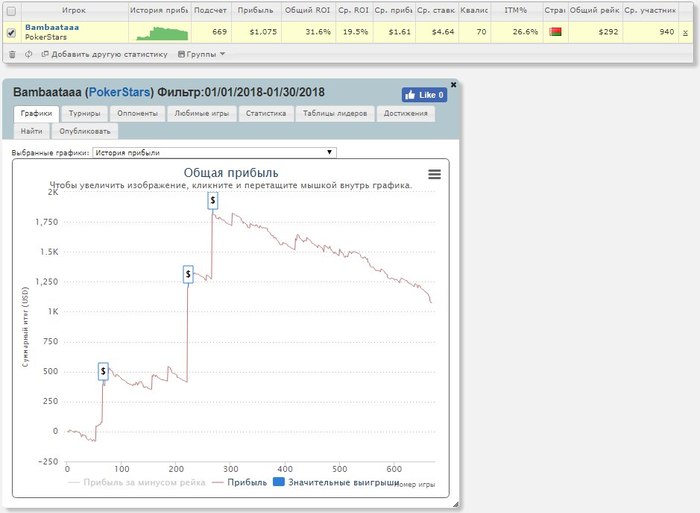This screenshot has width=700, height=513.
Task: Open the 'Достижения' tab
Action: pos(406,113)
